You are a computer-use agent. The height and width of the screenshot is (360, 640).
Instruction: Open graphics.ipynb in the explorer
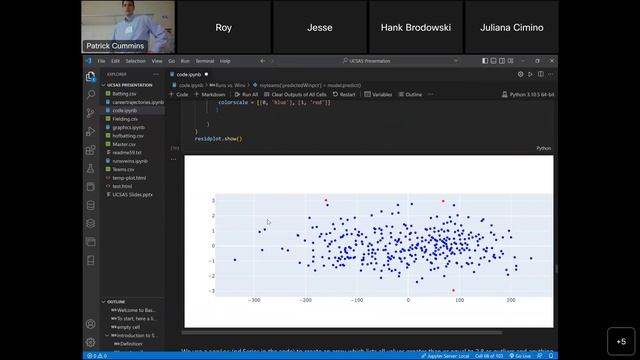(128, 127)
